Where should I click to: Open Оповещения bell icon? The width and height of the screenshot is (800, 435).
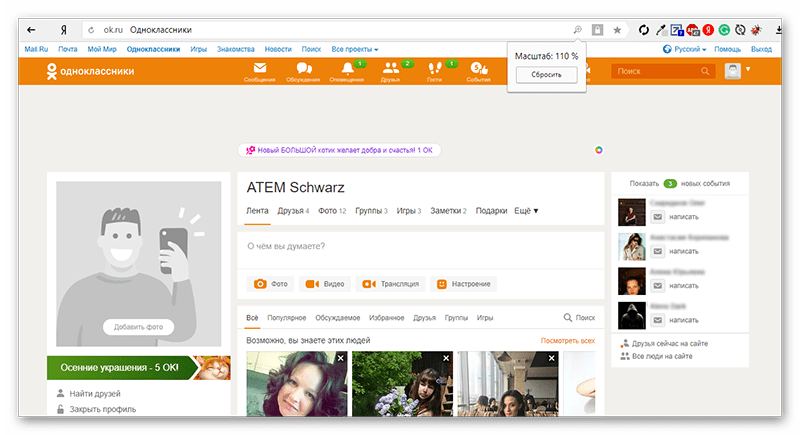point(347,68)
